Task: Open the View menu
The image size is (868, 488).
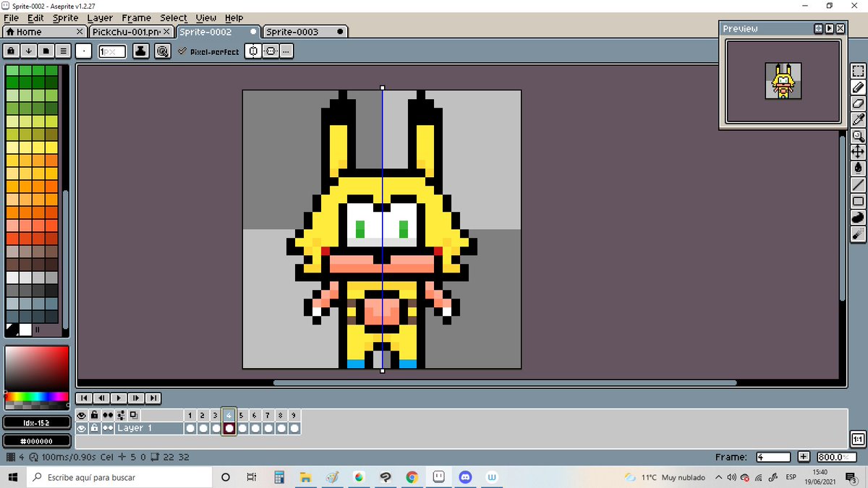Action: point(206,18)
